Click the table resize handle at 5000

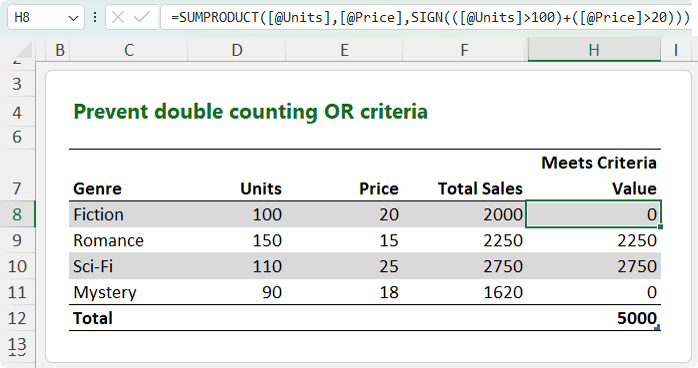[x=657, y=328]
